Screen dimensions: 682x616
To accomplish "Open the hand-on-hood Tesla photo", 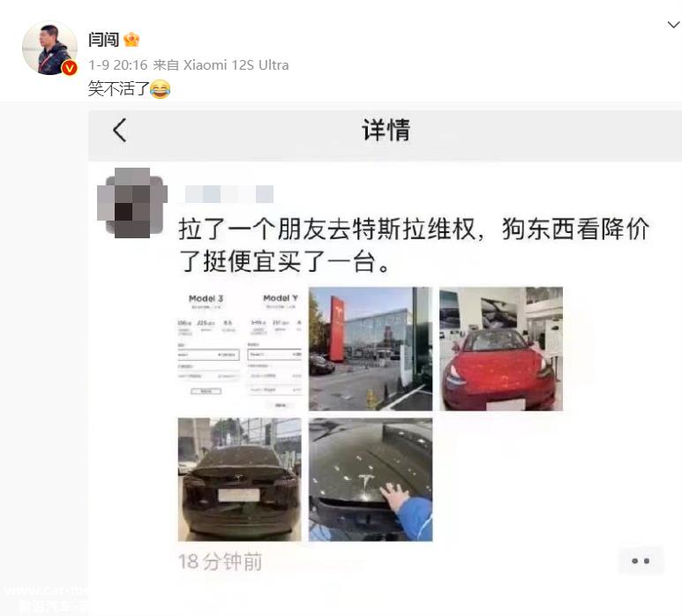I will (371, 479).
